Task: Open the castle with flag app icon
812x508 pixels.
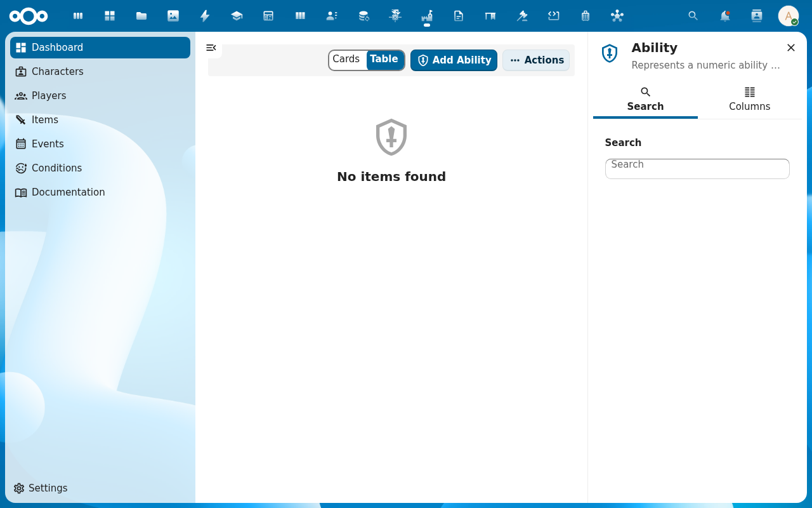Action: [427, 16]
